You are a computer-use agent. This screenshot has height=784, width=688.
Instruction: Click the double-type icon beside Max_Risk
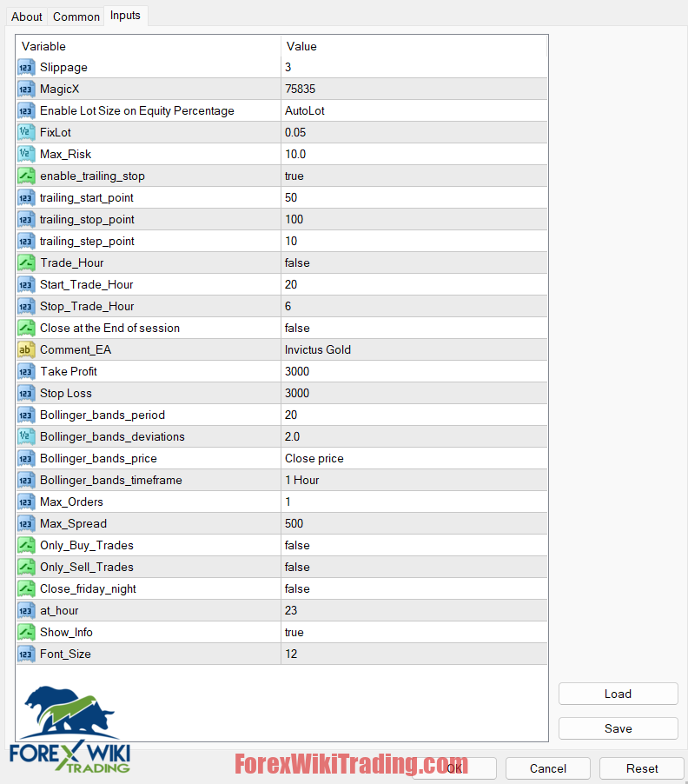26,155
